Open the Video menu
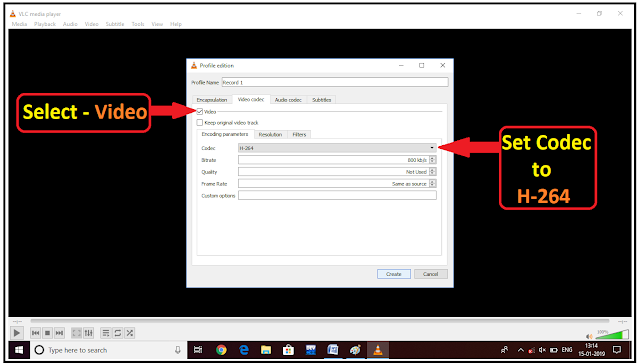 tap(91, 24)
